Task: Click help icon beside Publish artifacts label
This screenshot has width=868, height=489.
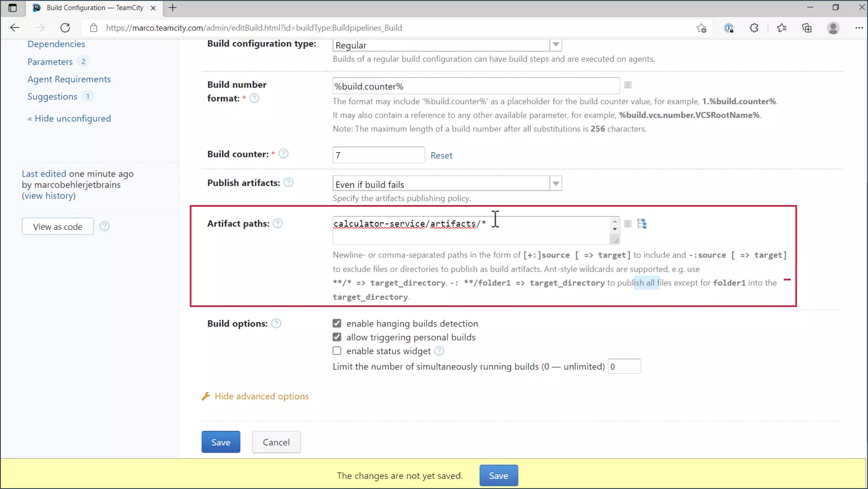Action: pos(288,182)
